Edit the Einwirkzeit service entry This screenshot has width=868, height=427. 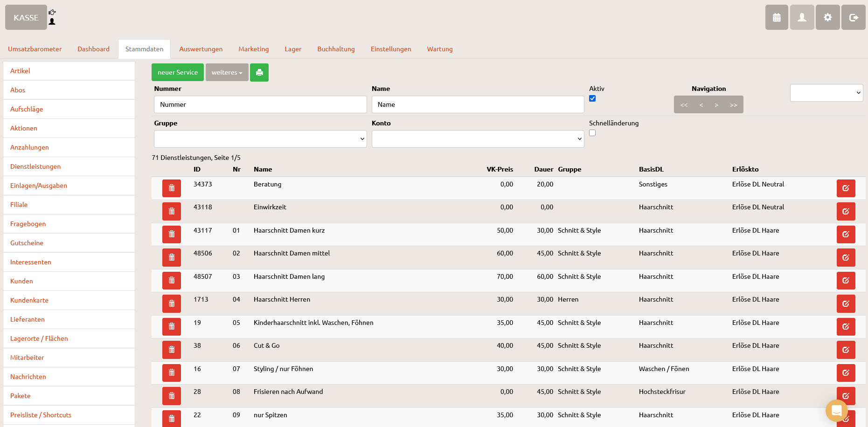click(846, 211)
